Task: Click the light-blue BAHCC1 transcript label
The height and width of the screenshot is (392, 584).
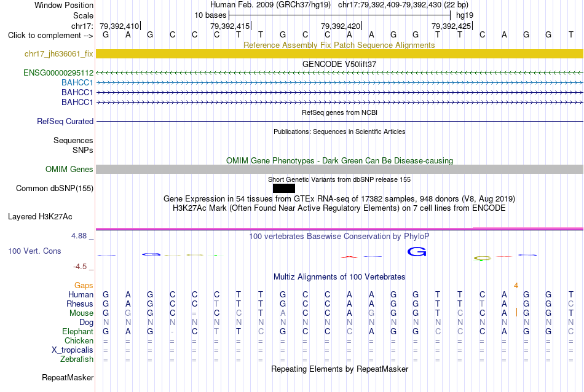Action: click(77, 83)
